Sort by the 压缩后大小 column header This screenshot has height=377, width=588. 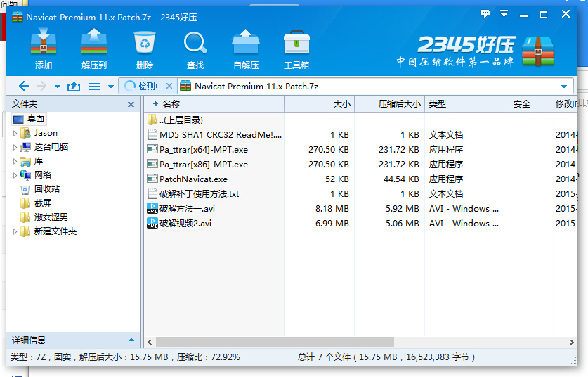pos(389,104)
